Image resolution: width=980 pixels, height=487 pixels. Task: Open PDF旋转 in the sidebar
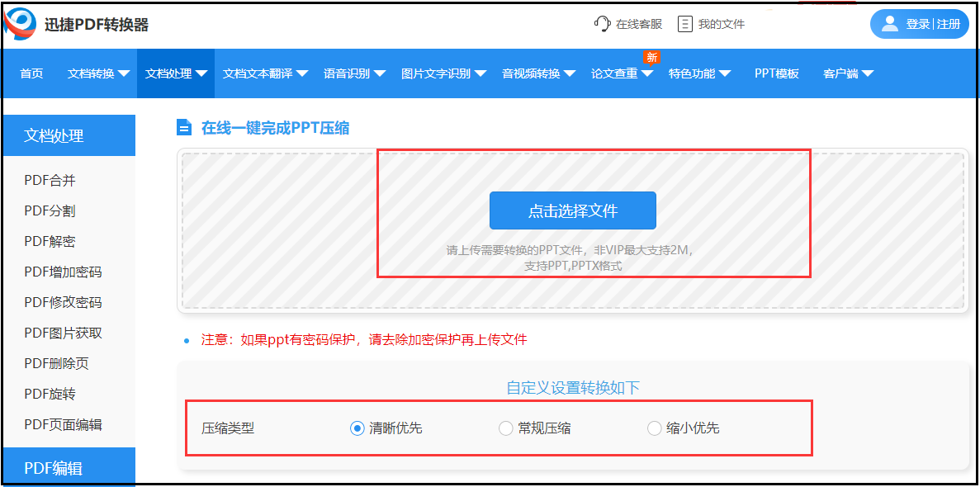[x=50, y=394]
